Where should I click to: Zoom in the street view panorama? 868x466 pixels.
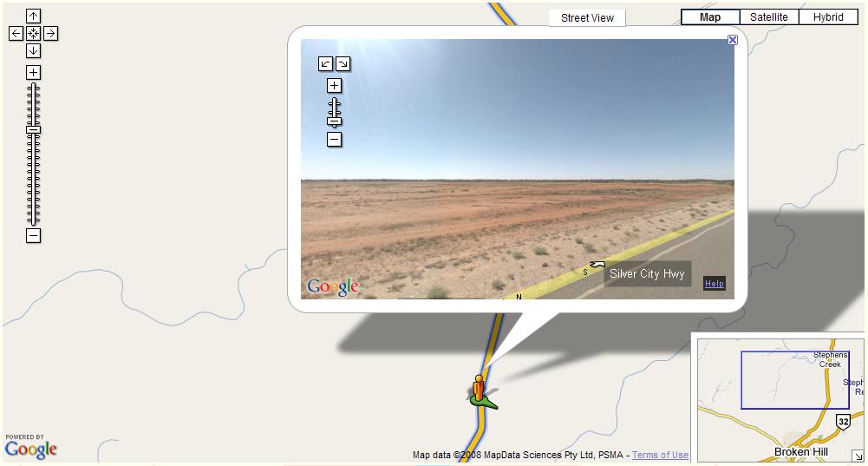tap(335, 85)
